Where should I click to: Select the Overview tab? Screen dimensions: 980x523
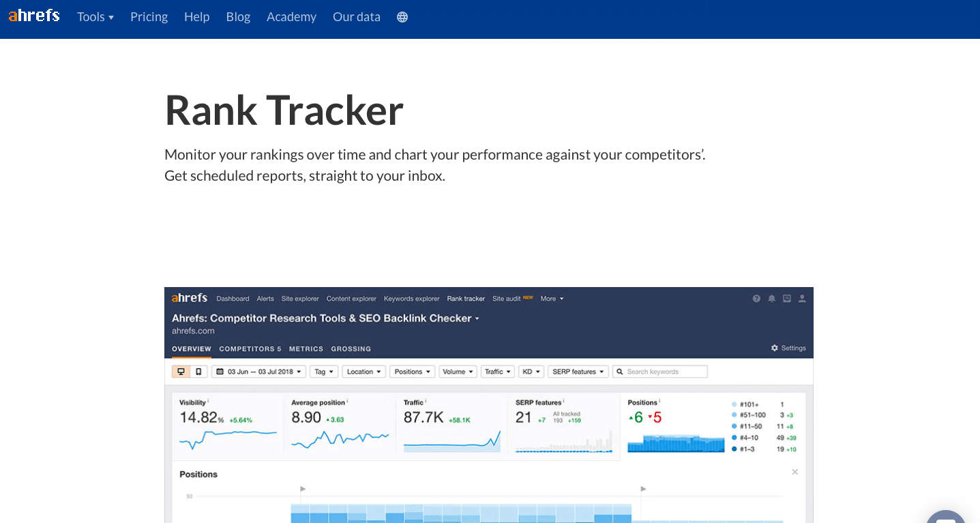pos(192,349)
